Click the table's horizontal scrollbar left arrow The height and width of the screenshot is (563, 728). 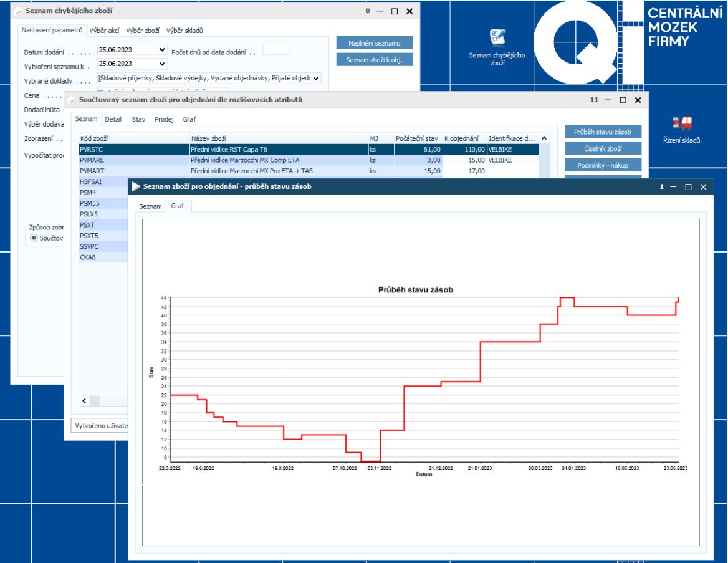tap(84, 401)
